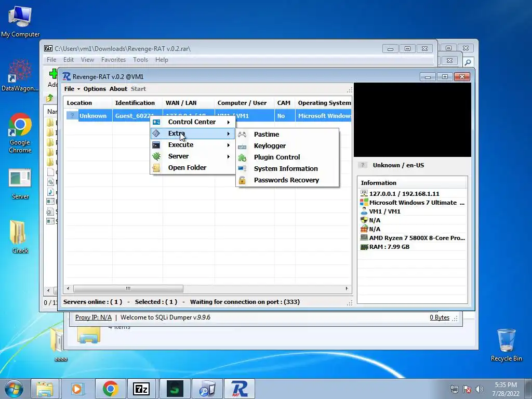
Task: Click the CPU icon beside AMD Ryzen 7 5800X
Action: click(364, 237)
